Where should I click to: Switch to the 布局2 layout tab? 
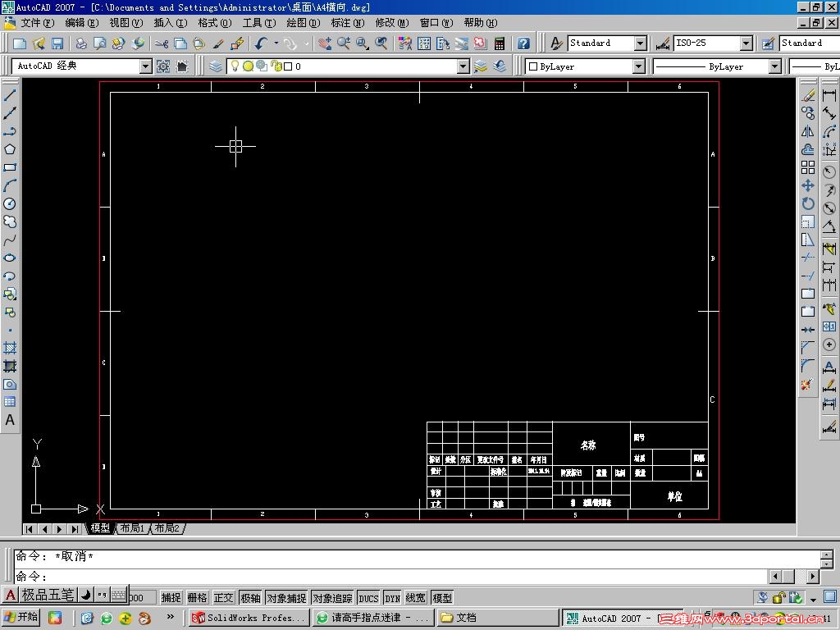pyautogui.click(x=167, y=528)
